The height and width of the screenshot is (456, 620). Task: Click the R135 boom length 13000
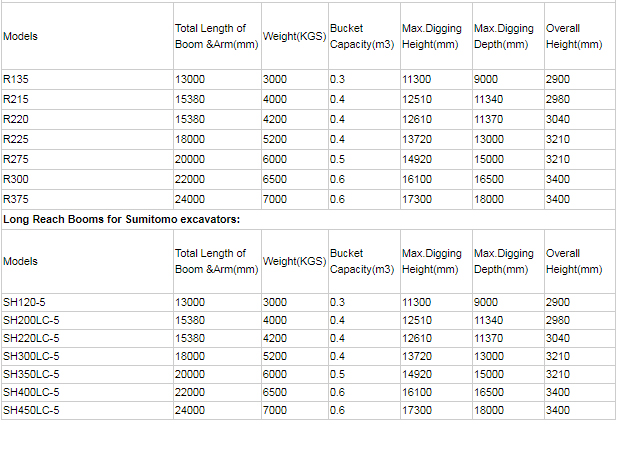pos(190,79)
